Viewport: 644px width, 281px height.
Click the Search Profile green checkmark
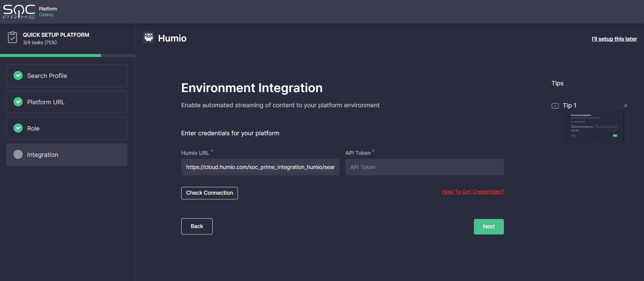coord(18,76)
